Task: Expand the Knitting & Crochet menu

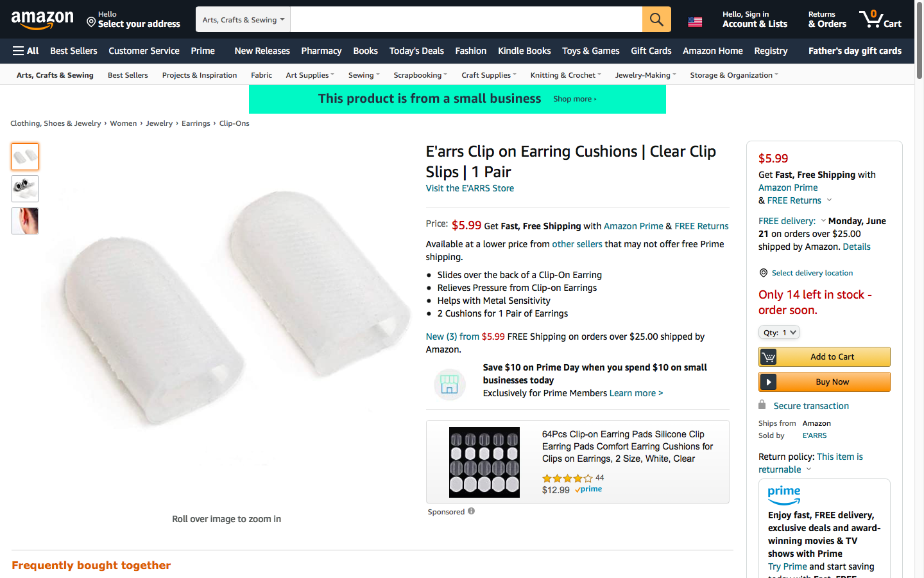Action: [x=565, y=75]
